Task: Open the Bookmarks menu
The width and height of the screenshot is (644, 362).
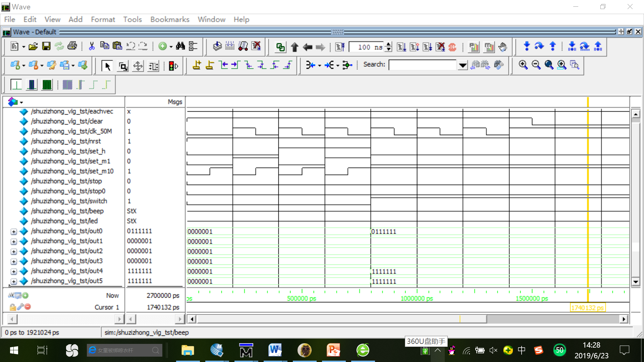Action: click(x=170, y=19)
